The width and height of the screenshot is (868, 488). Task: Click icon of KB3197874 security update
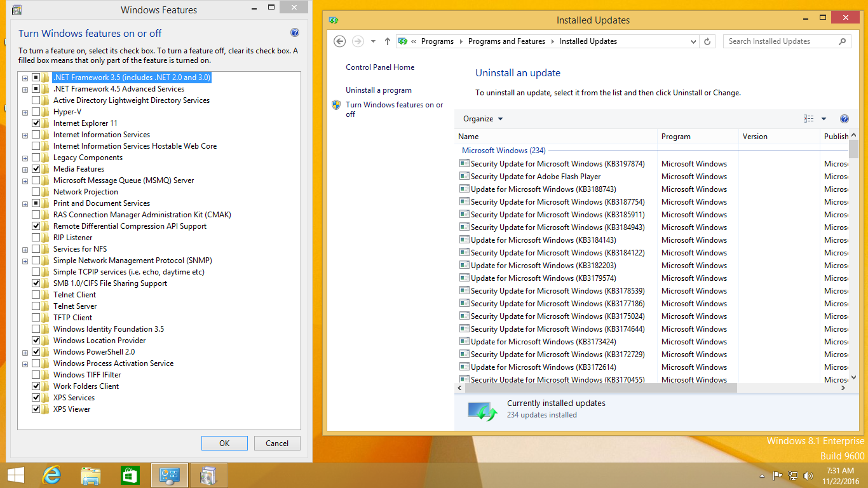pyautogui.click(x=464, y=163)
